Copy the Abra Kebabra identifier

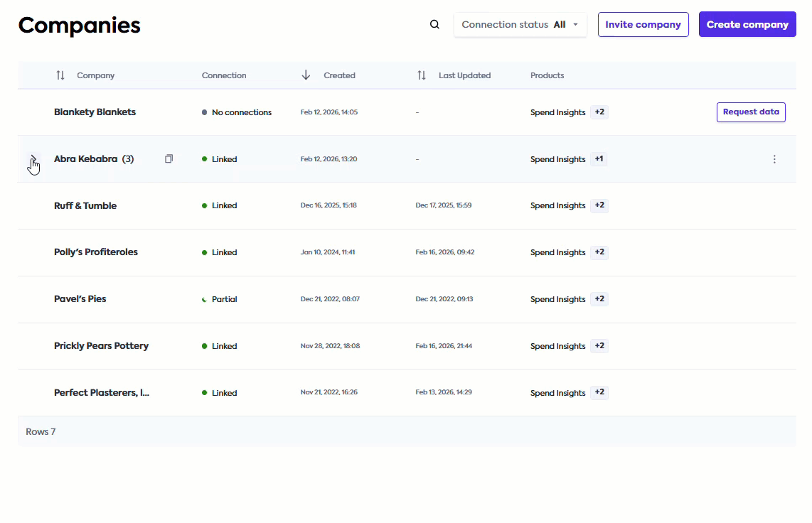pyautogui.click(x=169, y=158)
